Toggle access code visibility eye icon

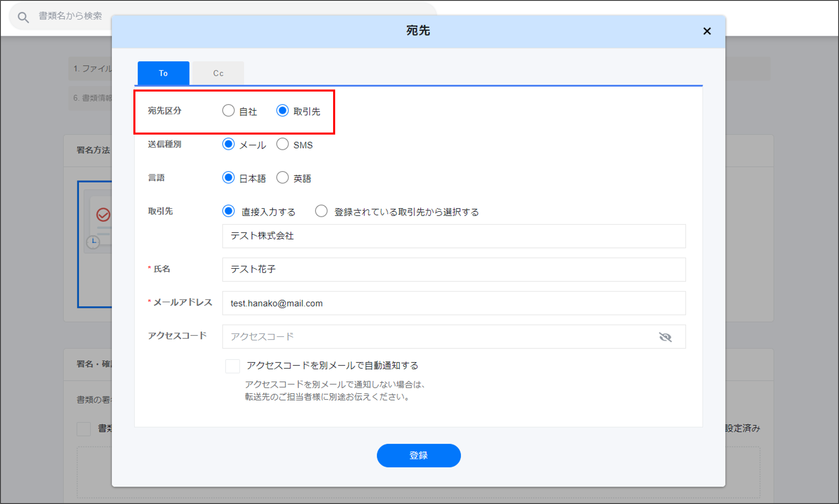click(x=665, y=337)
